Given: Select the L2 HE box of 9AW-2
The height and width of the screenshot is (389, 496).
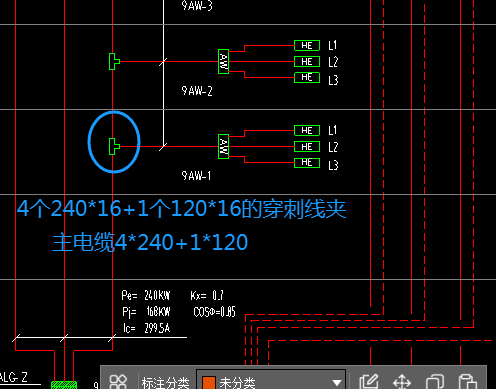Looking at the screenshot, I should (x=307, y=62).
